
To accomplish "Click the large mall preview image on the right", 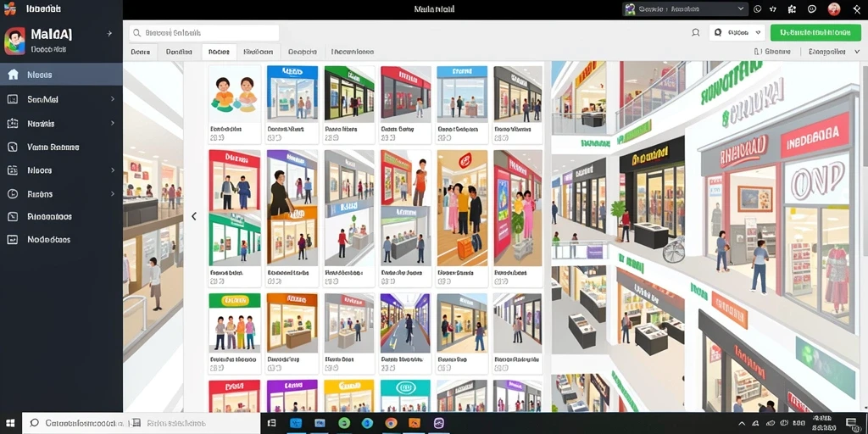I will (706, 236).
